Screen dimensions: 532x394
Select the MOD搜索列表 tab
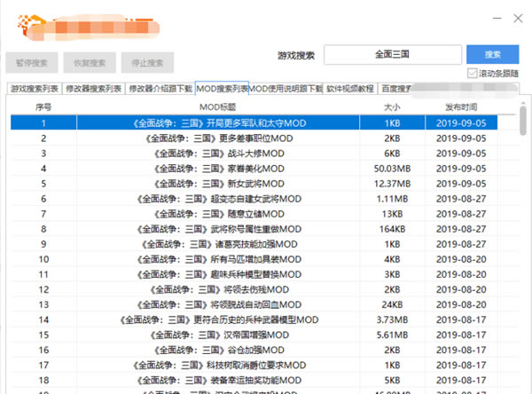pyautogui.click(x=223, y=89)
